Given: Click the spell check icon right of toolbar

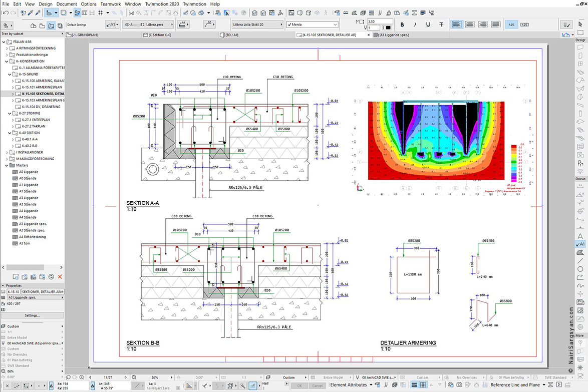Looking at the screenshot, I should pyautogui.click(x=566, y=25).
